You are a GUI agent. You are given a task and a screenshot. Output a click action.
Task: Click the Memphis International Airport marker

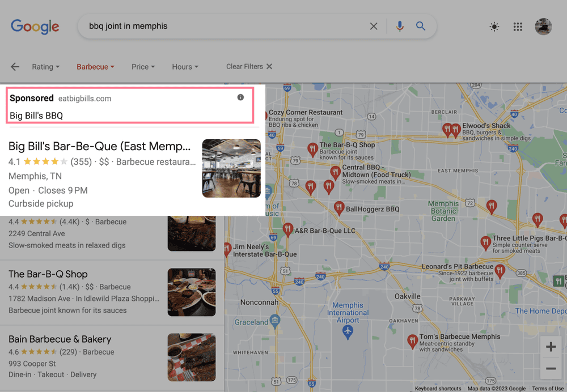(x=348, y=331)
